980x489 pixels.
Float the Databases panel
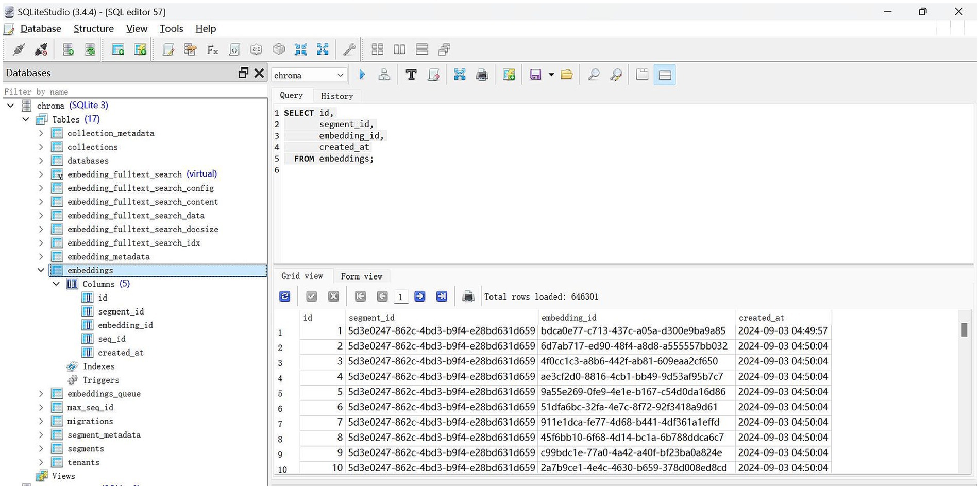pyautogui.click(x=243, y=73)
